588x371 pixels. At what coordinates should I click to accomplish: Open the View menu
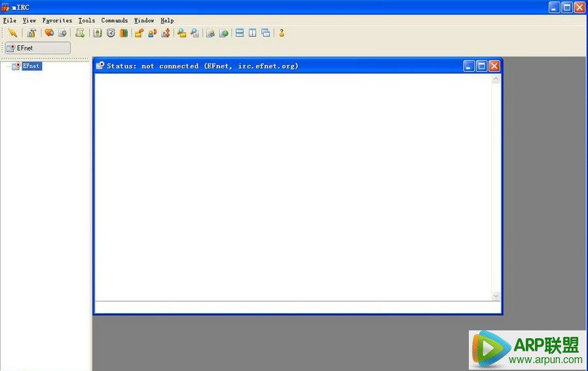pyautogui.click(x=29, y=20)
